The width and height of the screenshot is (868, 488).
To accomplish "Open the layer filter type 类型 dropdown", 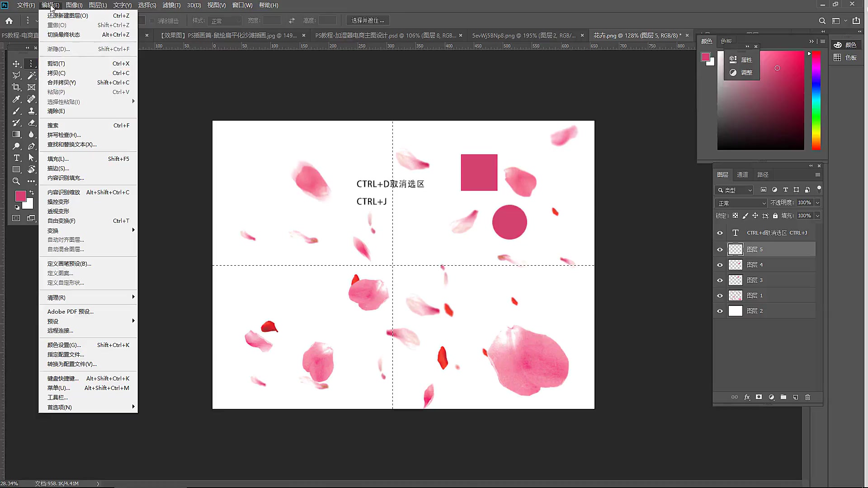I will (734, 190).
